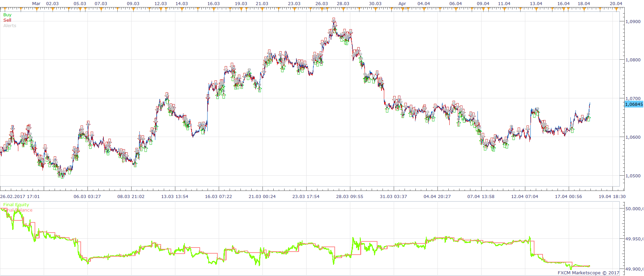Select the 13.04 date label

coord(536,4)
